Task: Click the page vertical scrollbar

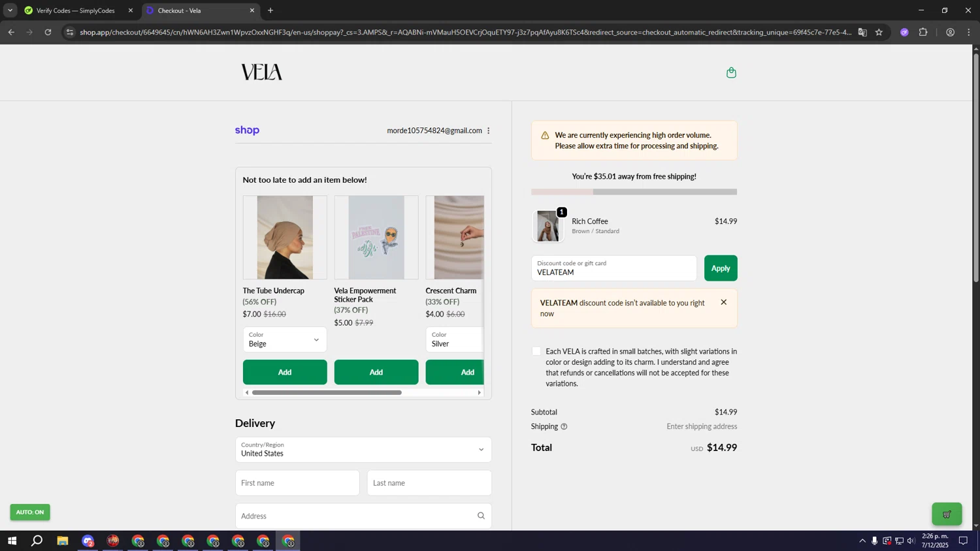Action: tap(976, 168)
